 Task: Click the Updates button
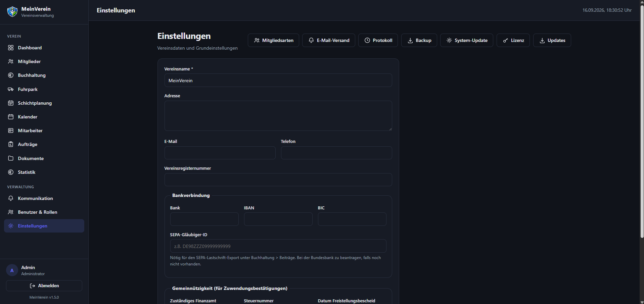[552, 40]
